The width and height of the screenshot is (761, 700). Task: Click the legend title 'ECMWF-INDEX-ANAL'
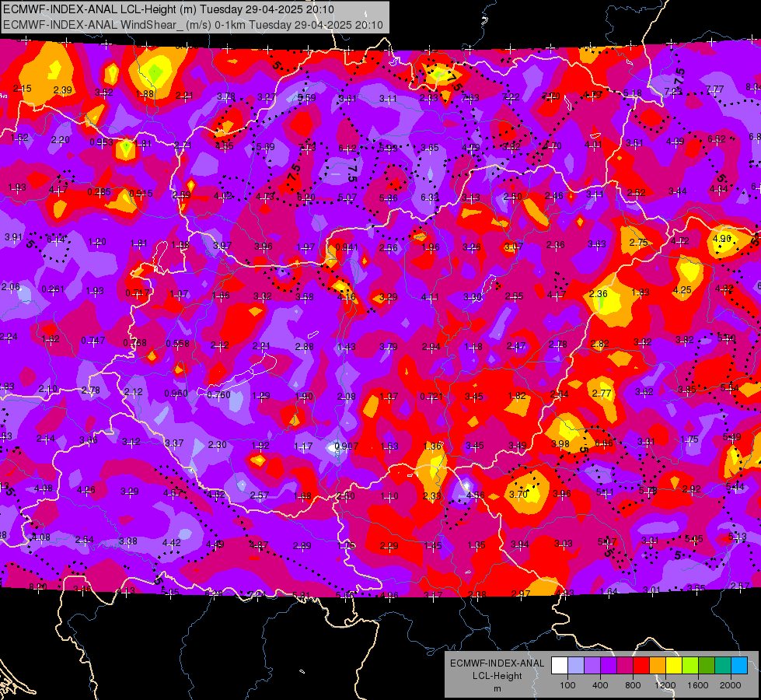click(497, 663)
